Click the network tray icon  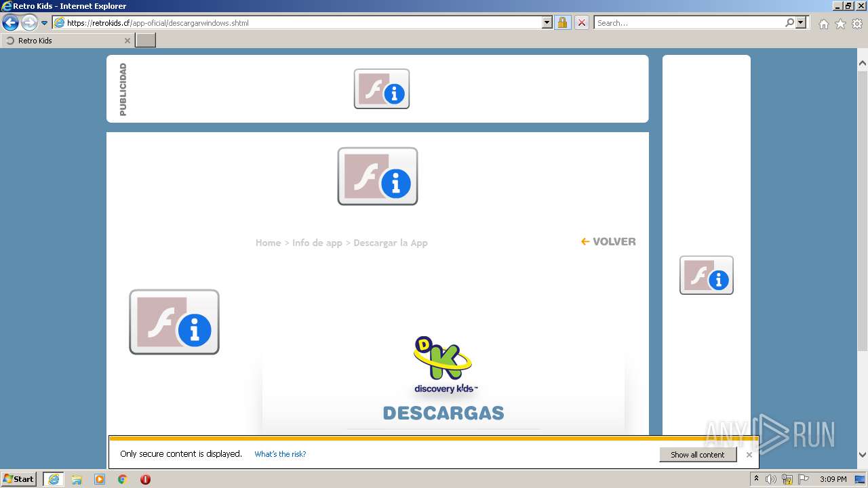[787, 479]
